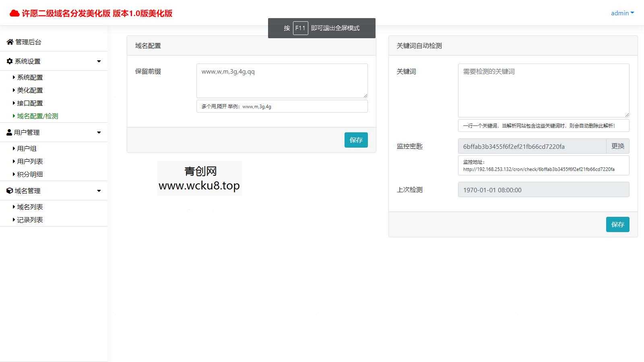Open 域名列表 under 域名管理
This screenshot has width=644, height=362.
29,206
